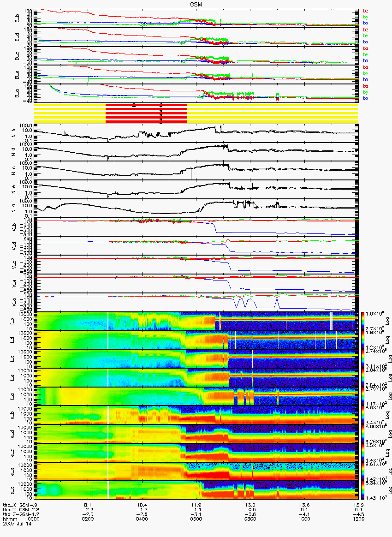The height and width of the screenshot is (537, 392).
Task: Select the e_d spectrogram axis label
Action: [12, 434]
